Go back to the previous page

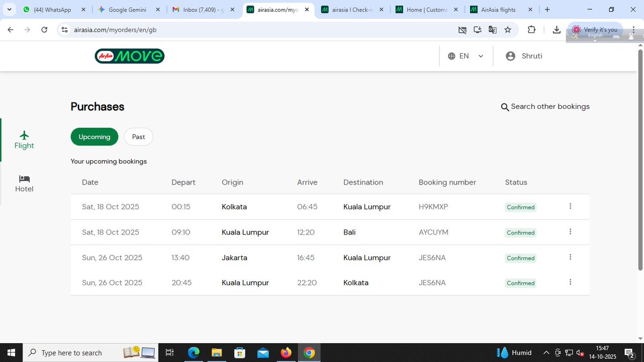pyautogui.click(x=10, y=30)
